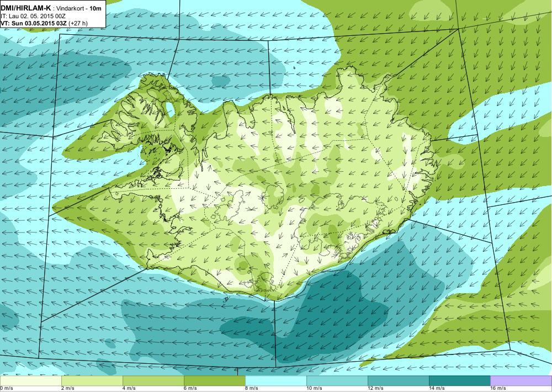Click the 'Vindarkort - 10m' label

(79, 8)
